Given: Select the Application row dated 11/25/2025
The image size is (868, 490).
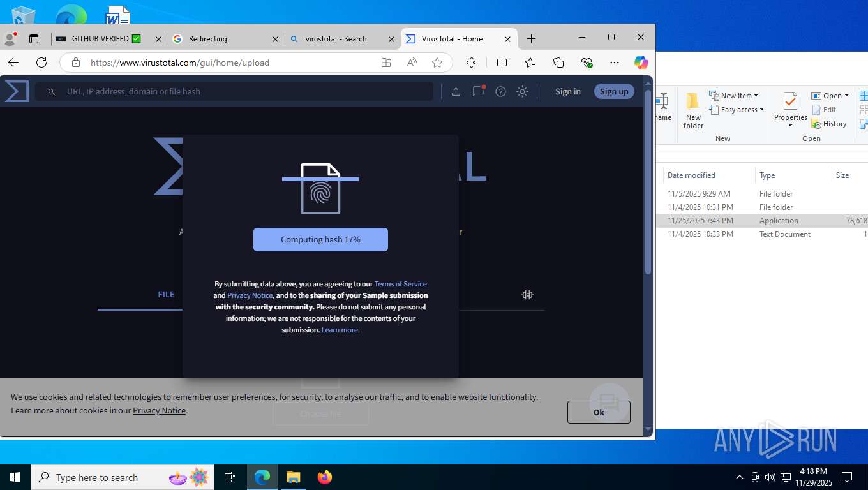Looking at the screenshot, I should 762,221.
